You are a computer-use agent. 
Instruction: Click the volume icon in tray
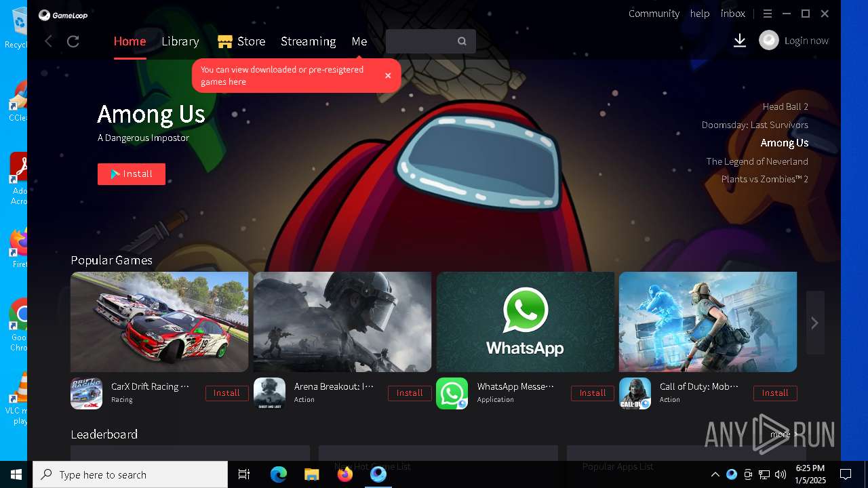(x=781, y=474)
